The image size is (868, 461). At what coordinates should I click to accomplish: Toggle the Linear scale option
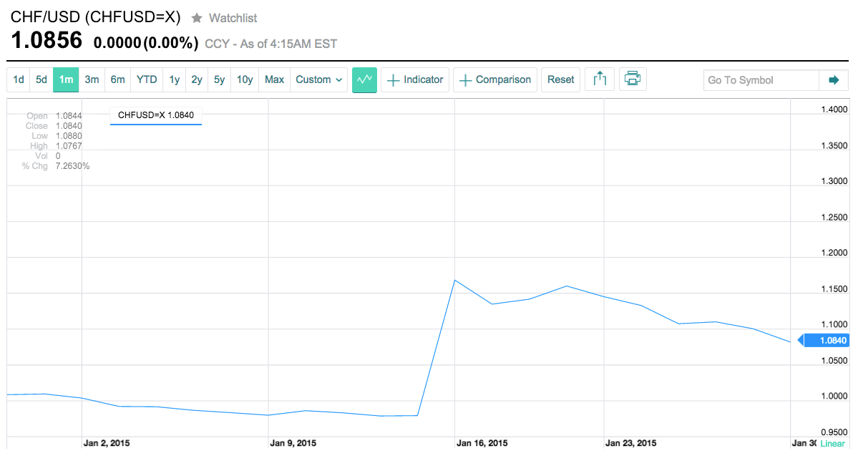[x=832, y=444]
